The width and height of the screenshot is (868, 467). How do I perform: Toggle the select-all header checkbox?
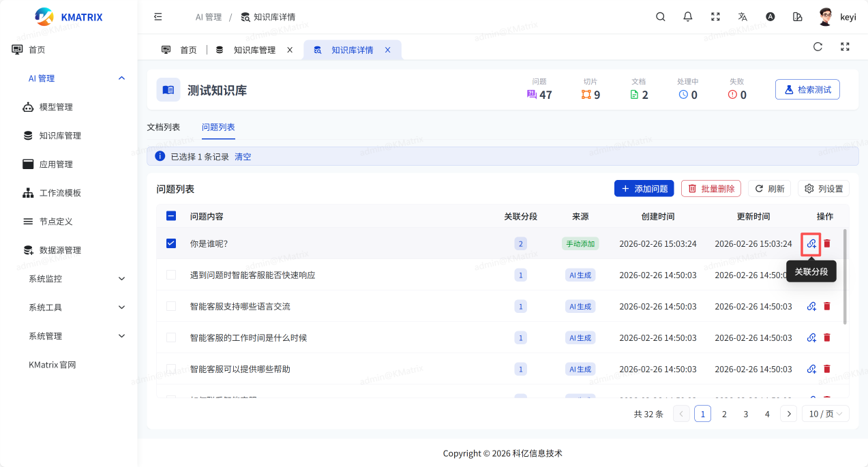click(171, 216)
